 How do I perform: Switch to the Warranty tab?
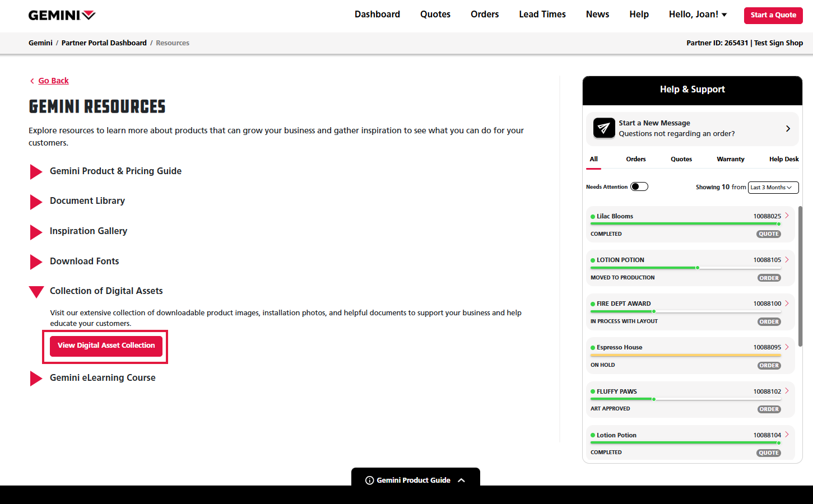tap(730, 159)
